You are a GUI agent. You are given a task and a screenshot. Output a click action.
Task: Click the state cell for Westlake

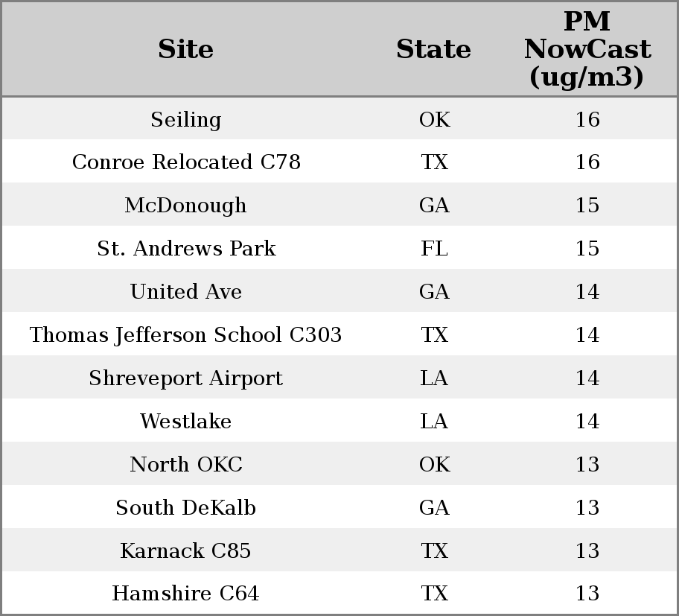coord(434,422)
